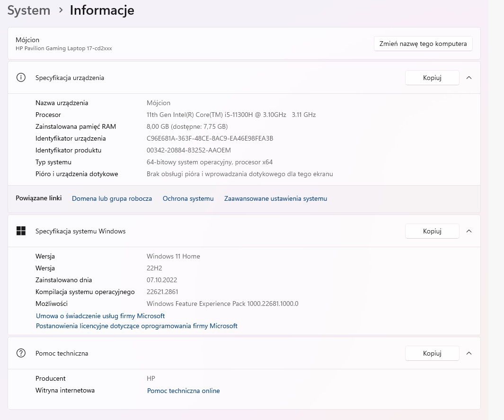The image size is (504, 420).
Task: Open Zaawansowane ustawienia systemu link
Action: [x=275, y=198]
